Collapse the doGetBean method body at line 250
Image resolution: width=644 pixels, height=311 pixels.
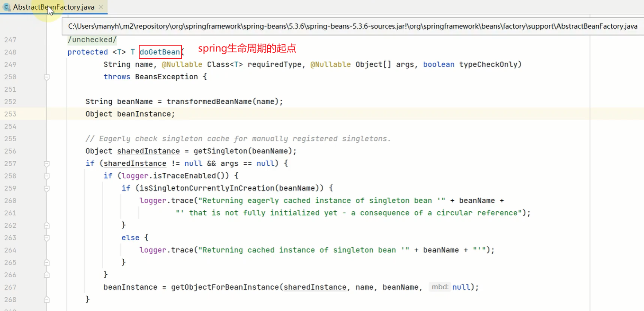click(47, 77)
